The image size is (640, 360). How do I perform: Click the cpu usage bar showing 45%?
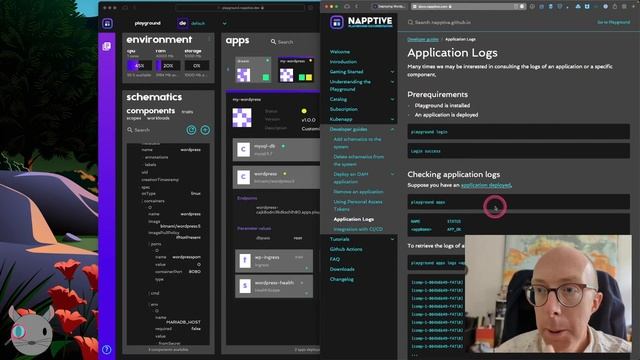(139, 65)
